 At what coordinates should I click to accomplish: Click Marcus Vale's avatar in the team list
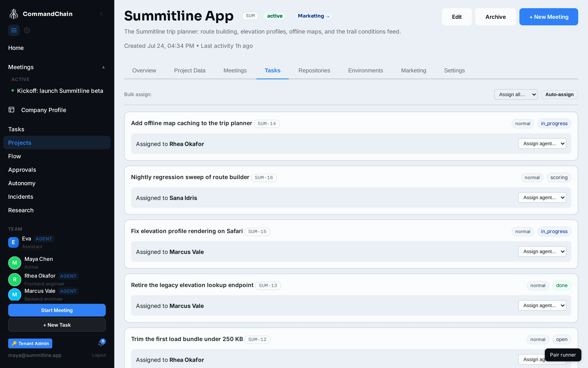coord(14,294)
